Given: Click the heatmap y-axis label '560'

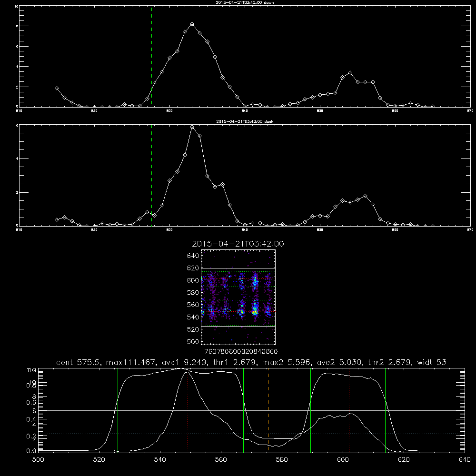Looking at the screenshot, I should pyautogui.click(x=193, y=305).
